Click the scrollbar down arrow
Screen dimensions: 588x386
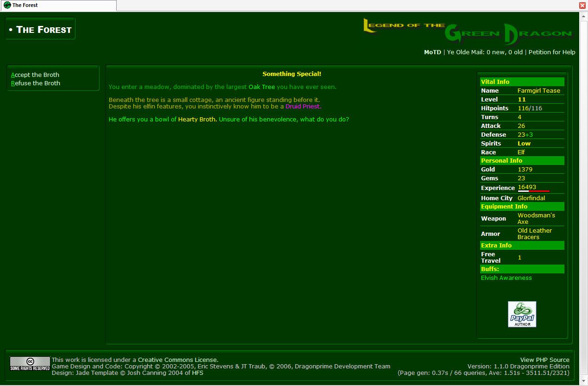(x=583, y=382)
